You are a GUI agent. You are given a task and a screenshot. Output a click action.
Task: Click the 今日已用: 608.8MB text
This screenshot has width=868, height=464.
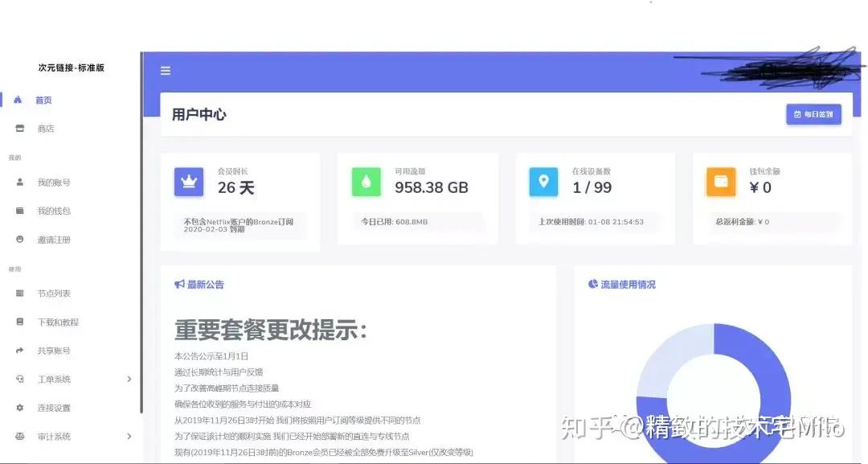(394, 221)
